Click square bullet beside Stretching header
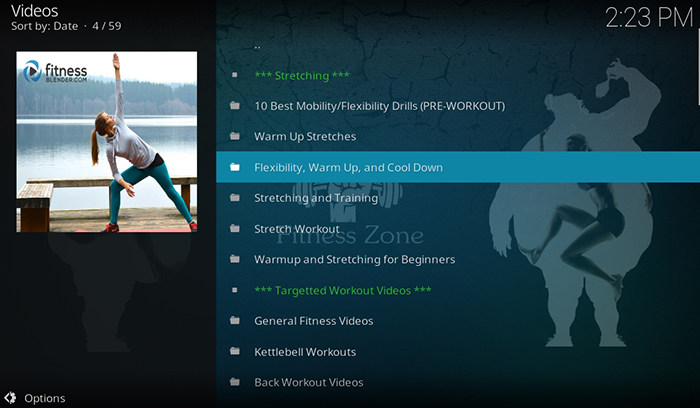700x408 pixels. (x=235, y=75)
